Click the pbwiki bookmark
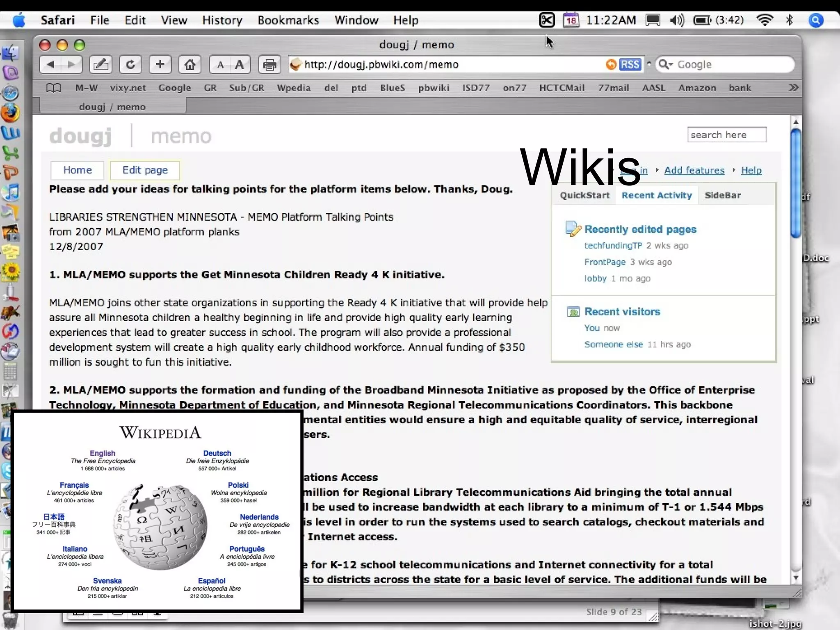 (x=434, y=88)
